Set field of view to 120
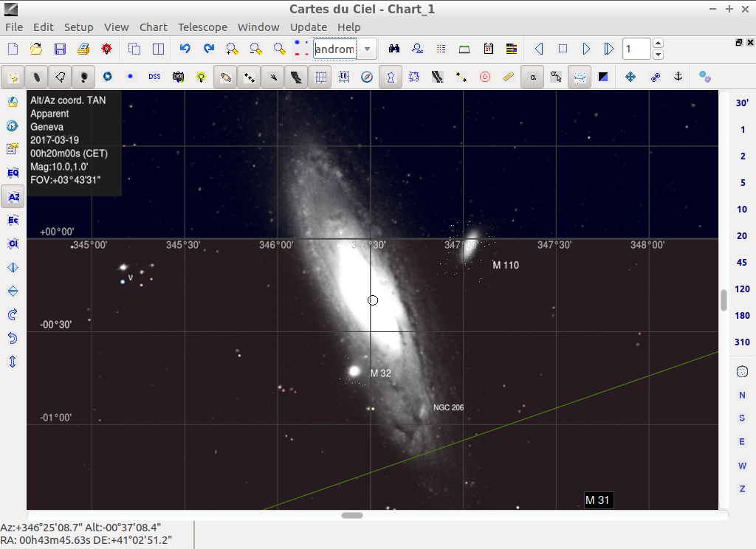Image resolution: width=756 pixels, height=549 pixels. point(742,289)
